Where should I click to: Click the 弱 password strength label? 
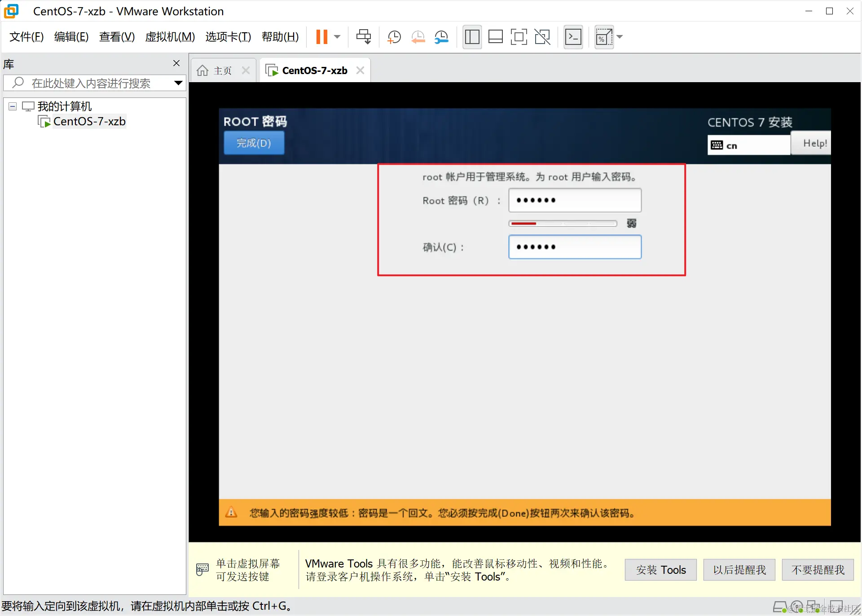pos(632,223)
